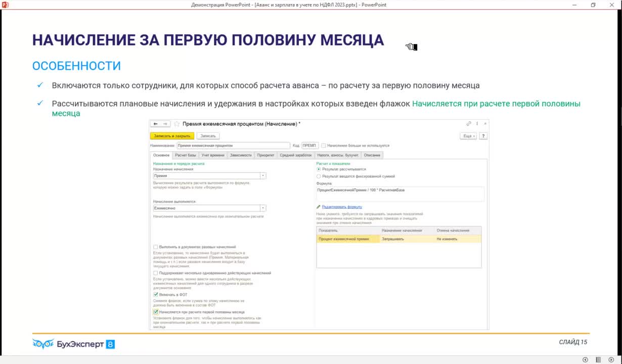Open the 'Средний заработок' tab

(296, 155)
